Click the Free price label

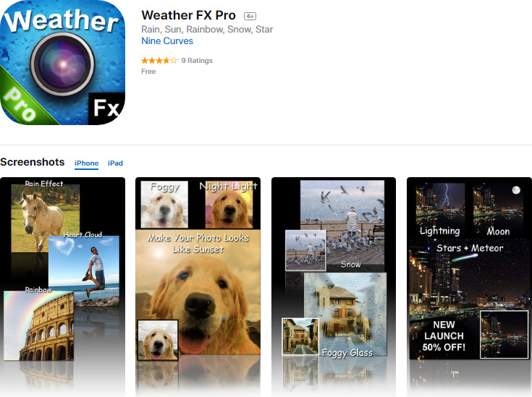coord(148,72)
